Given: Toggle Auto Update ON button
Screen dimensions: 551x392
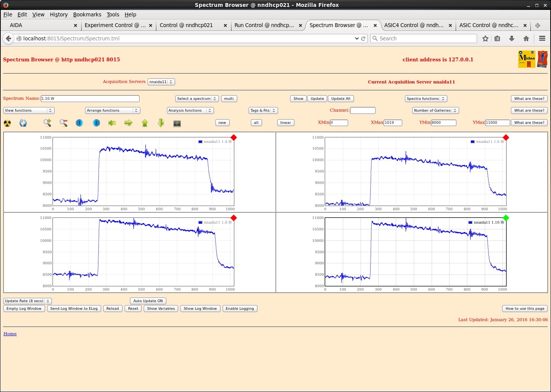Looking at the screenshot, I should point(148,301).
